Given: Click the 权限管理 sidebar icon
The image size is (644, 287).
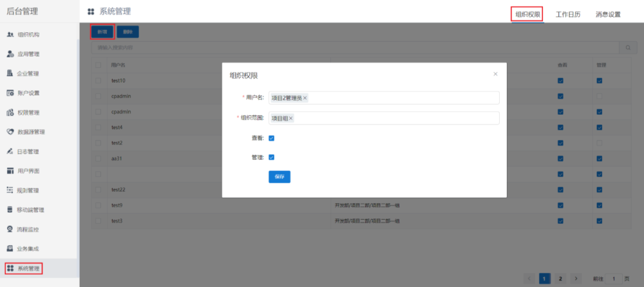Looking at the screenshot, I should click(x=10, y=112).
